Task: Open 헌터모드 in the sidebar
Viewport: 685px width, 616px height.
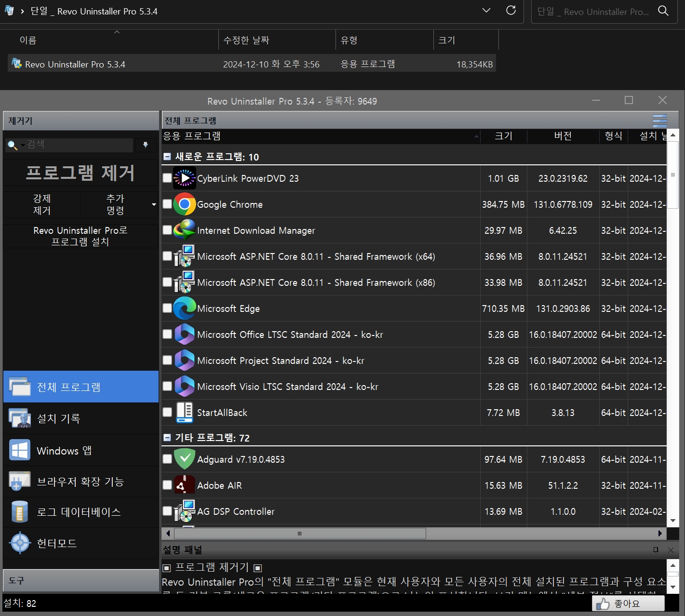Action: coord(81,543)
